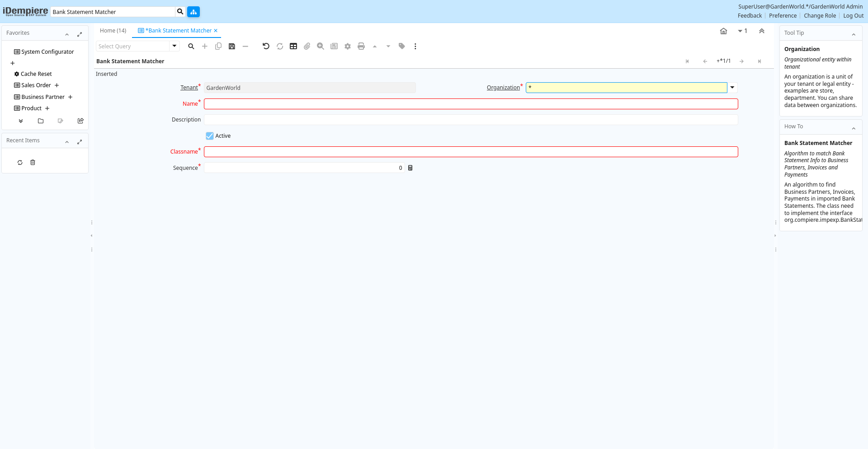Click the menu tree icon beside search
This screenshot has width=868, height=449.
pos(193,12)
